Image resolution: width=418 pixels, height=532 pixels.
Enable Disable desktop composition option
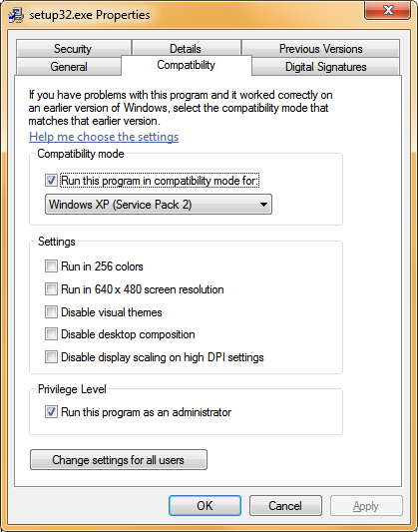[x=51, y=334]
